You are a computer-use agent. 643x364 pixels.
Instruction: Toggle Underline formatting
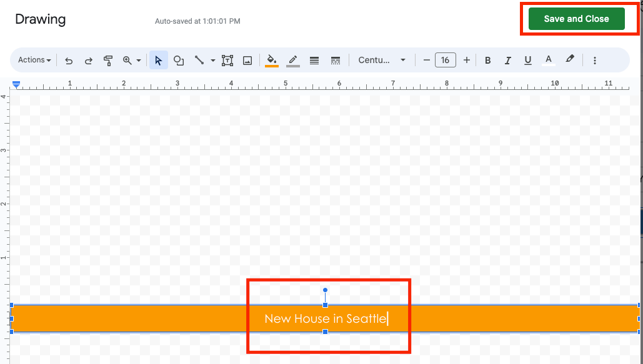[528, 61]
